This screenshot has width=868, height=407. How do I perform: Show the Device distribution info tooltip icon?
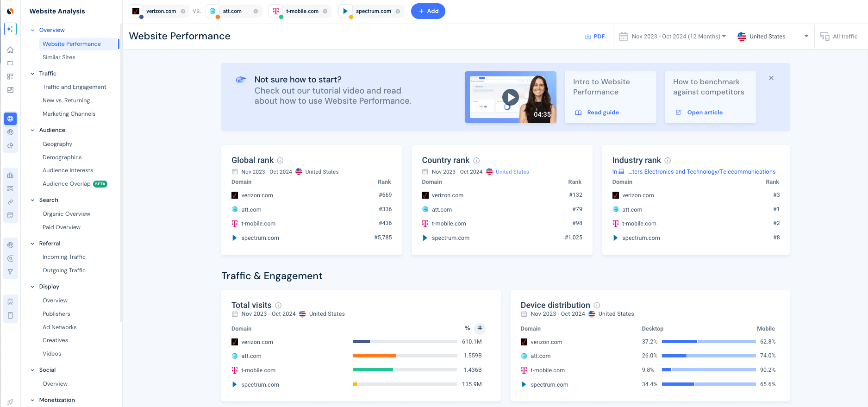[597, 305]
